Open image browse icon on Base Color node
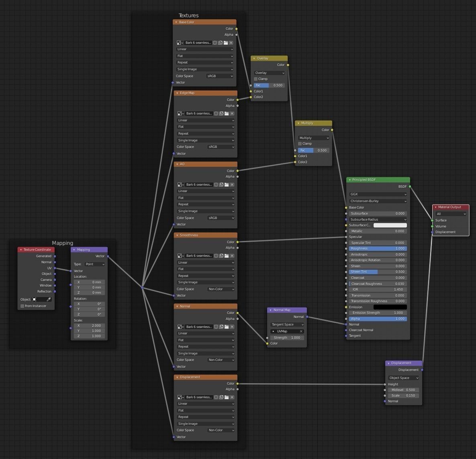Viewport: 476px width, 459px height. [x=180, y=43]
